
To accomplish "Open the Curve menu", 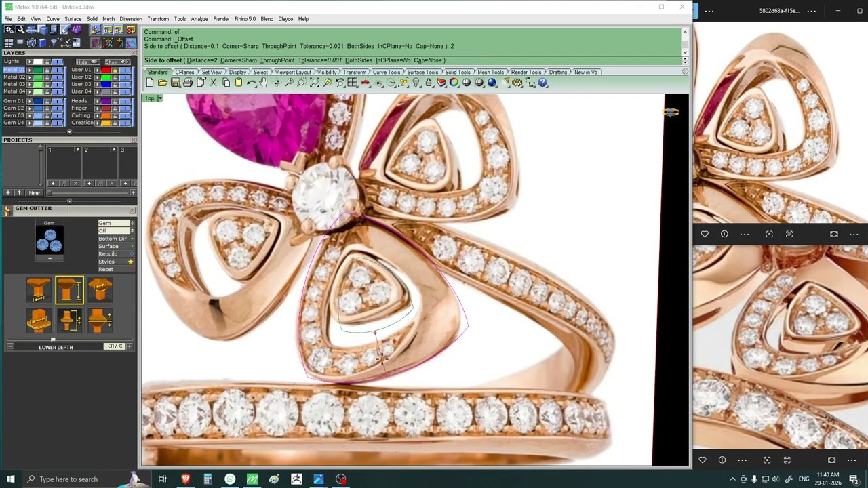I will point(53,19).
